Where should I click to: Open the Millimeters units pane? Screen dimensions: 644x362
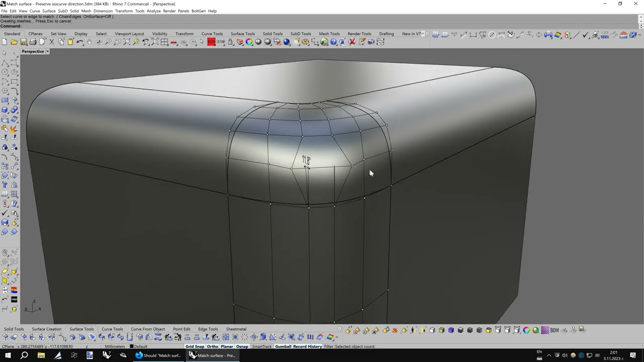click(x=115, y=346)
